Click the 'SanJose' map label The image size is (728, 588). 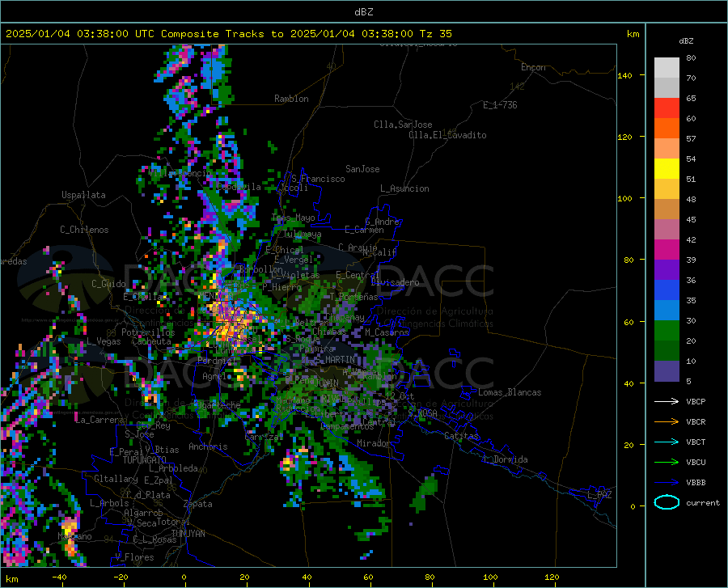(x=362, y=169)
